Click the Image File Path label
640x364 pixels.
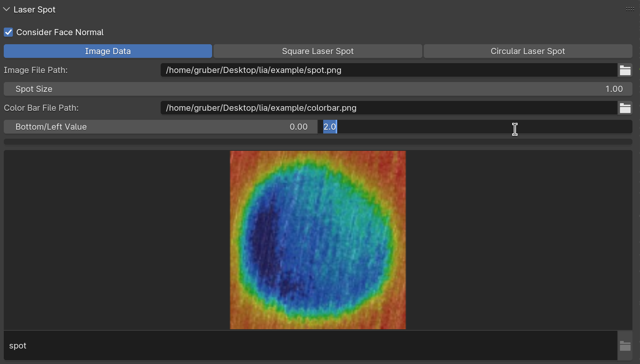(36, 70)
